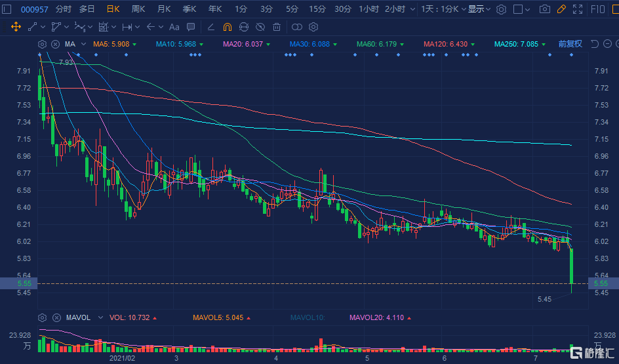Select the range measurement tool
The width and height of the screenshot is (619, 364).
point(127,27)
